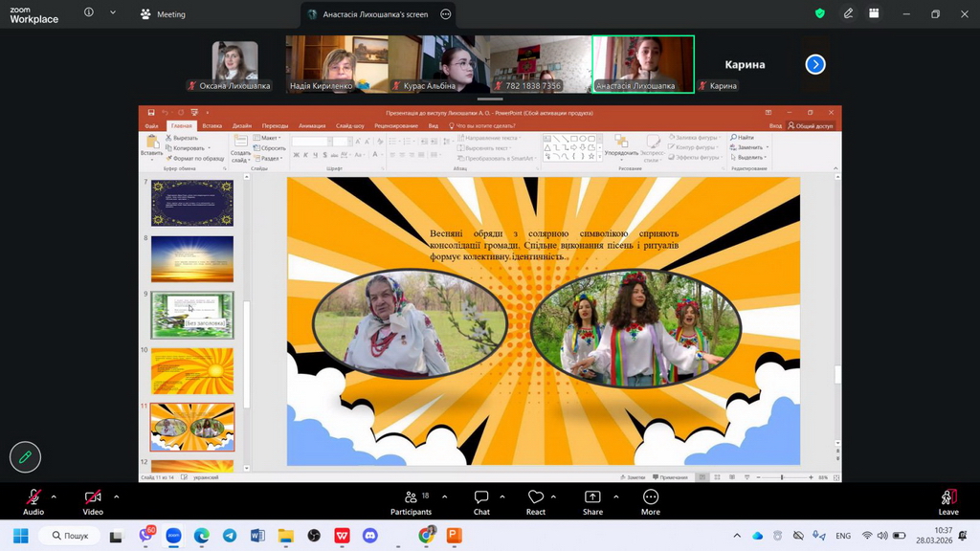Leave the meeting
Image resolution: width=980 pixels, height=551 pixels.
click(x=947, y=499)
